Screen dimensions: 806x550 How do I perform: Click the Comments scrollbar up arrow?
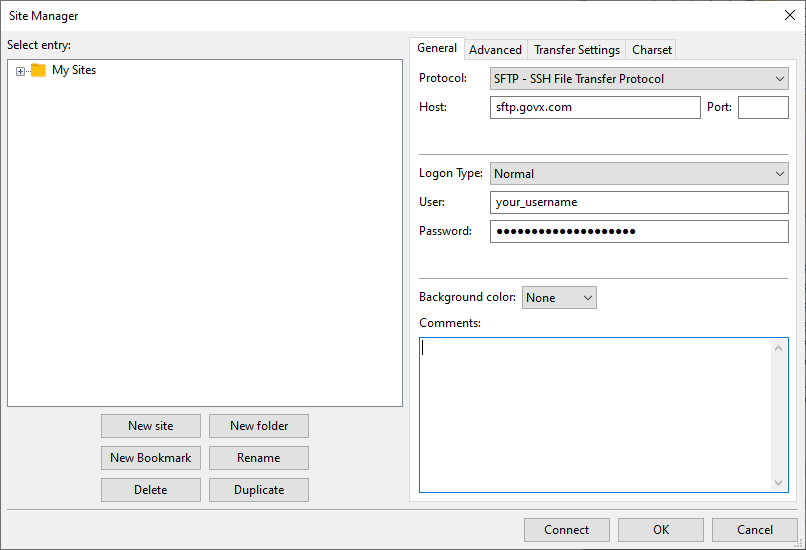click(x=778, y=349)
